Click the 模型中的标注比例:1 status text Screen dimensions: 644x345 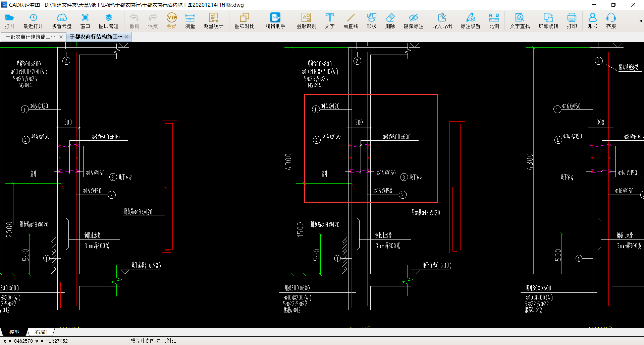tap(153, 341)
